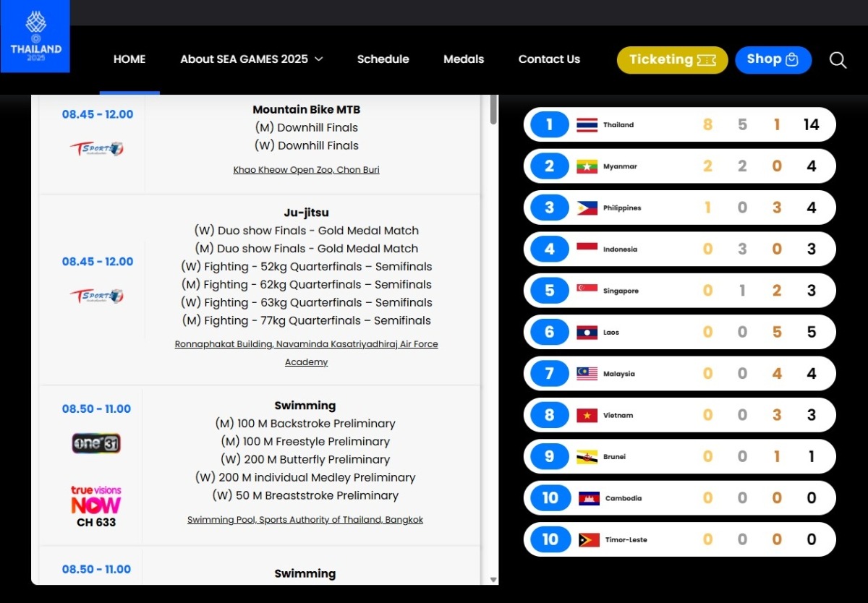Click the Timor-Leste flag icon

589,540
